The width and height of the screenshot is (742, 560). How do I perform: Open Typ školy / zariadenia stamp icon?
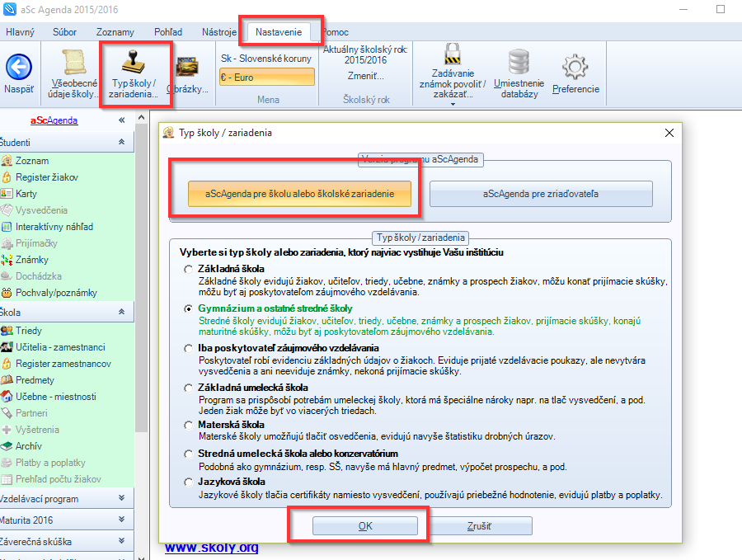133,63
